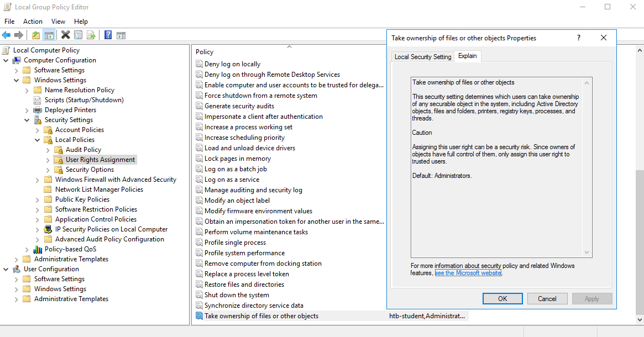
Task: Collapse the Computer Configuration node
Action: click(x=6, y=60)
